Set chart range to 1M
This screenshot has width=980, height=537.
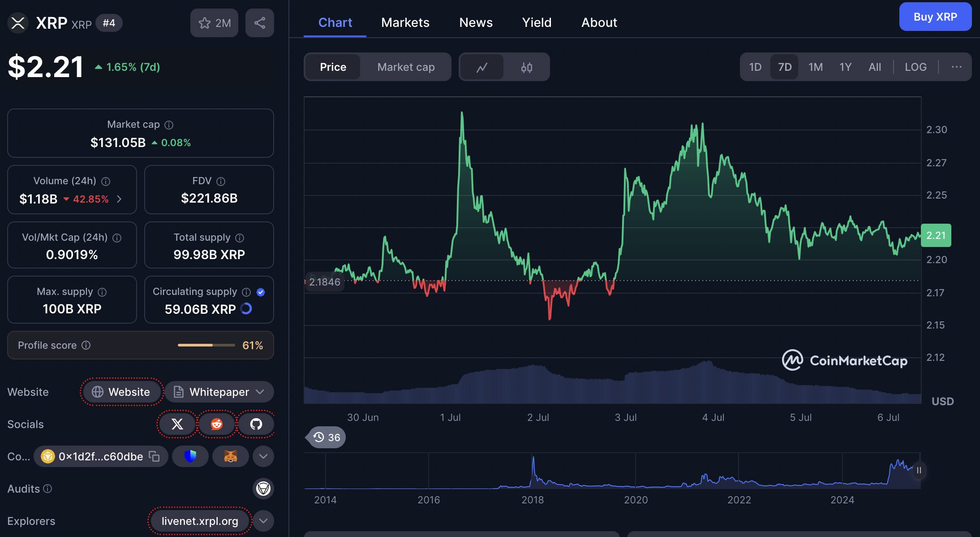click(815, 67)
